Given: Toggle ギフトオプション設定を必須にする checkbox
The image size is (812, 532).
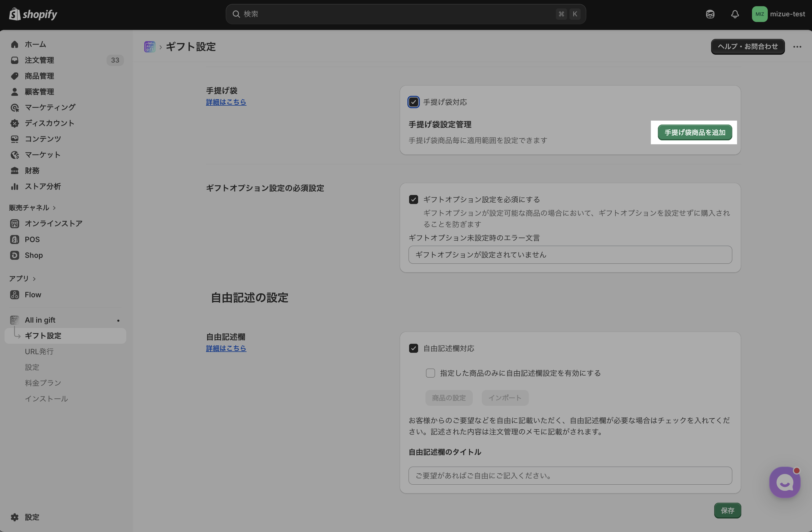Looking at the screenshot, I should point(413,199).
